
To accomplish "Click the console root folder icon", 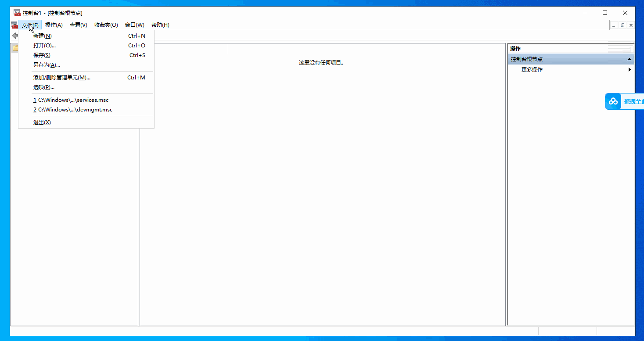I will coord(15,48).
